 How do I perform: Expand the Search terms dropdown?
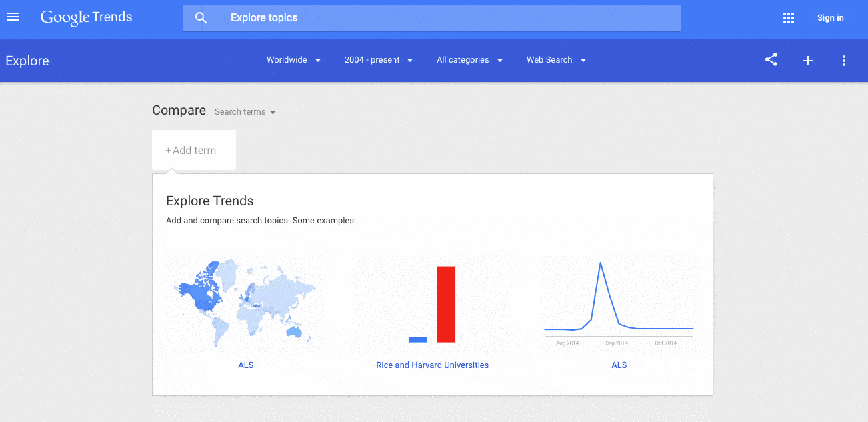pyautogui.click(x=245, y=112)
